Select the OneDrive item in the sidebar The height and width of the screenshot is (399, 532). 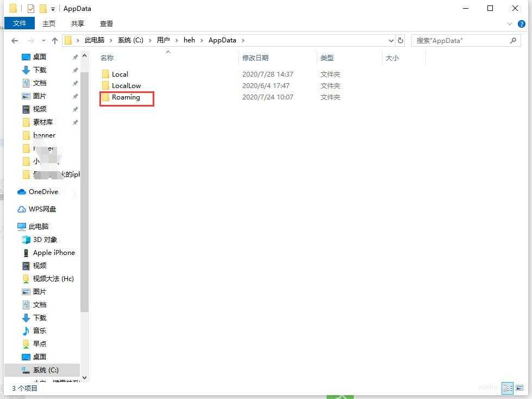42,191
